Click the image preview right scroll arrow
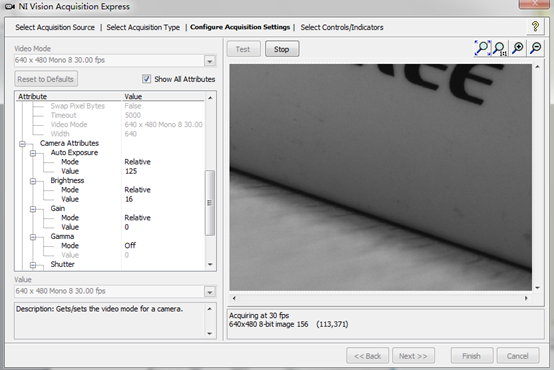This screenshot has height=370, width=554. 526,298
